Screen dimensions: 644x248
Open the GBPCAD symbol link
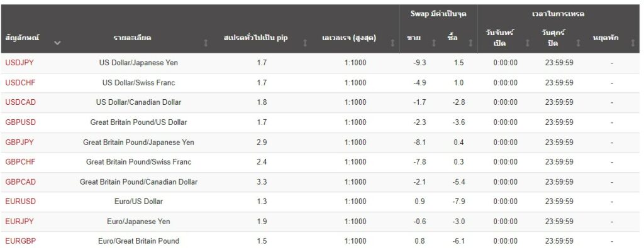pos(21,181)
